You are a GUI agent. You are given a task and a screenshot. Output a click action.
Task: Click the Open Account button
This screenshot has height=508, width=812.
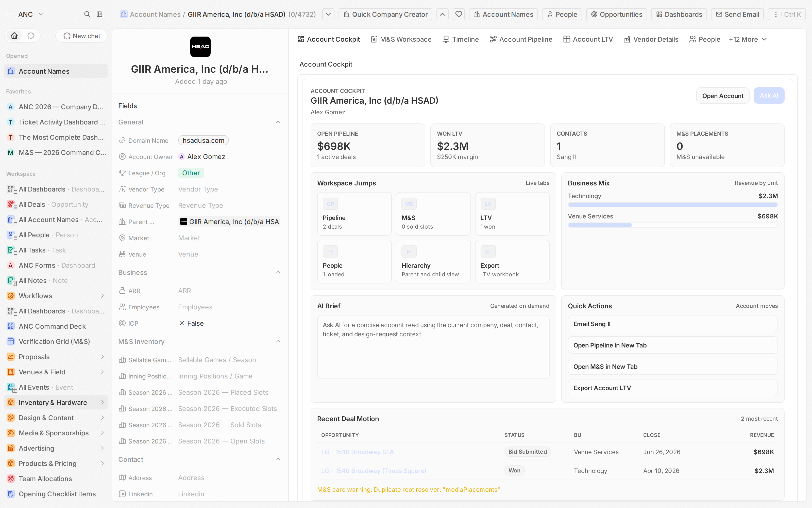[723, 96]
